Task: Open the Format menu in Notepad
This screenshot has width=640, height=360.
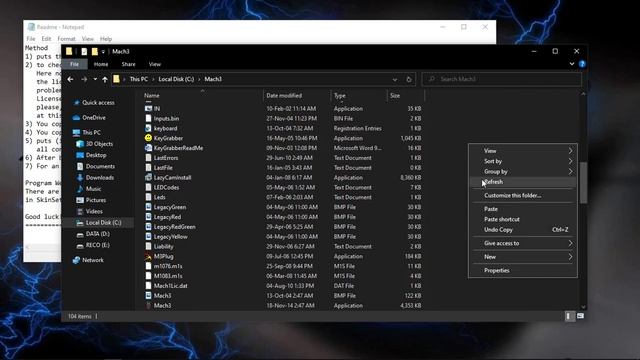Action: [66, 39]
